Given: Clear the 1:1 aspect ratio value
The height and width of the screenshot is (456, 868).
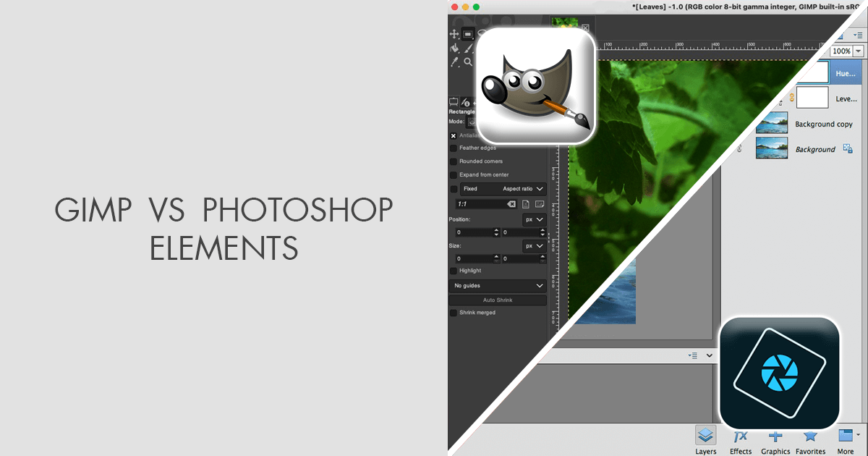Looking at the screenshot, I should [512, 204].
